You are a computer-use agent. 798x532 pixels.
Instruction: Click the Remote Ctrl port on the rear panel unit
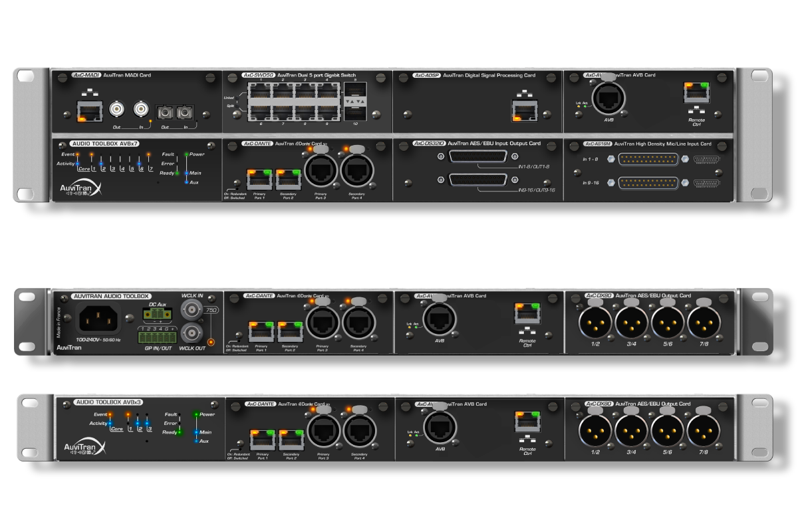(x=527, y=313)
